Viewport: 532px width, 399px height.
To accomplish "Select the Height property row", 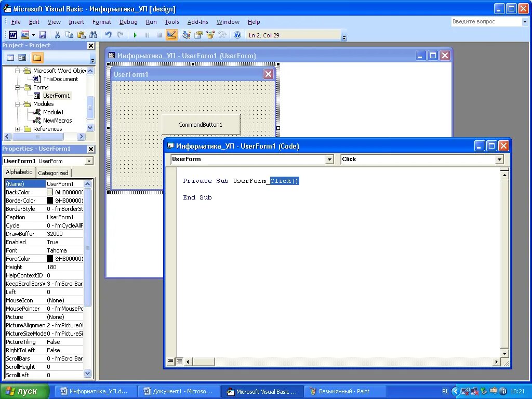I will click(x=44, y=267).
